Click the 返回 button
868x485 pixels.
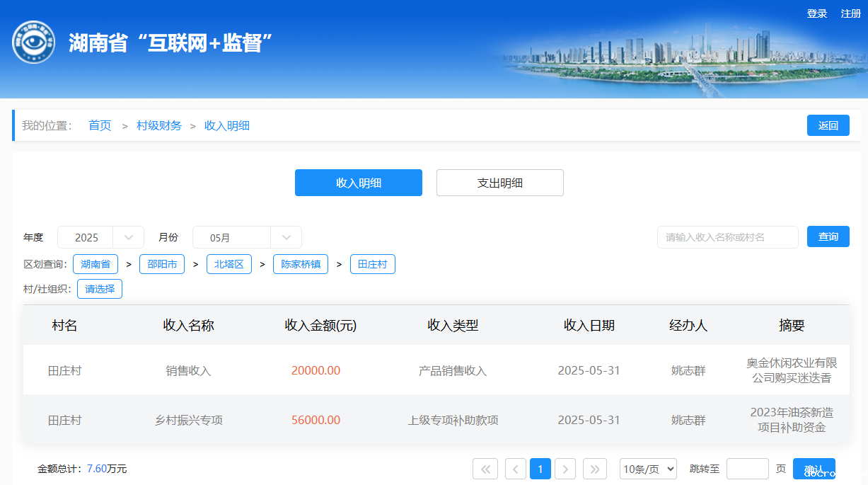point(828,125)
